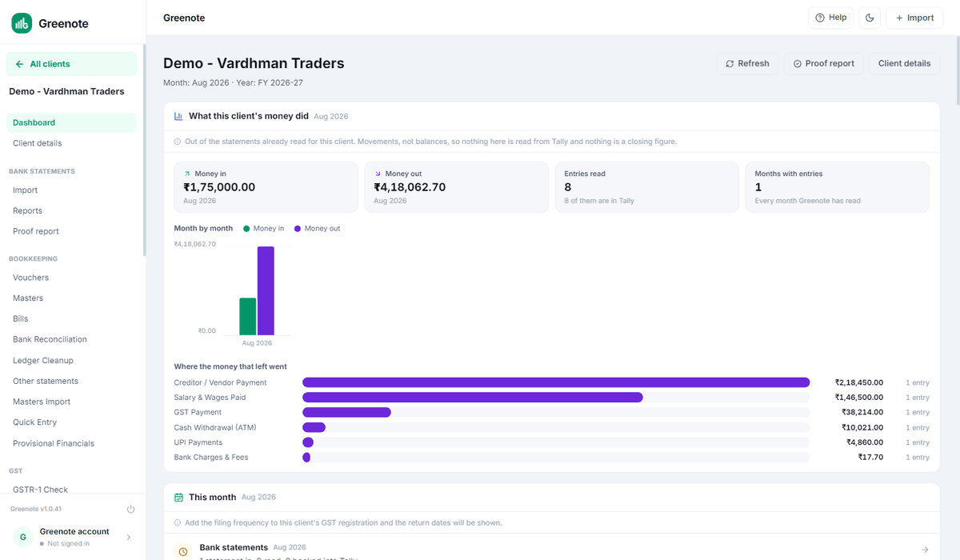Click the green Money in chart bar
The height and width of the screenshot is (560, 960).
point(248,317)
